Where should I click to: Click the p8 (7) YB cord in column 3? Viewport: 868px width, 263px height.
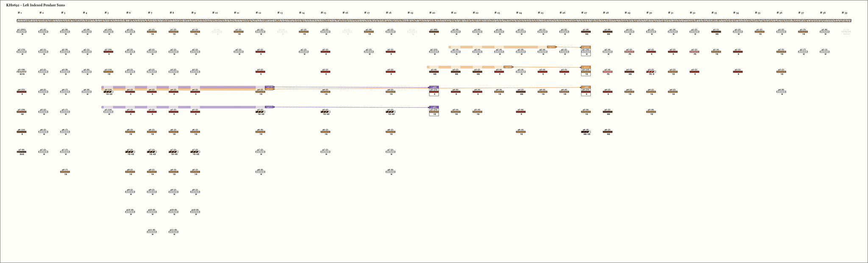point(65,172)
